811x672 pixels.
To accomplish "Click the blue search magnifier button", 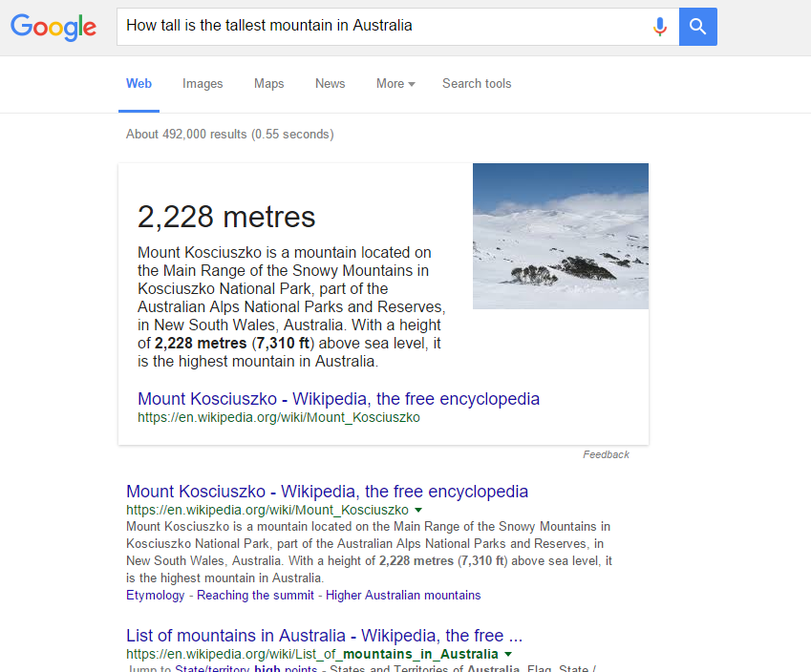I will [x=697, y=27].
